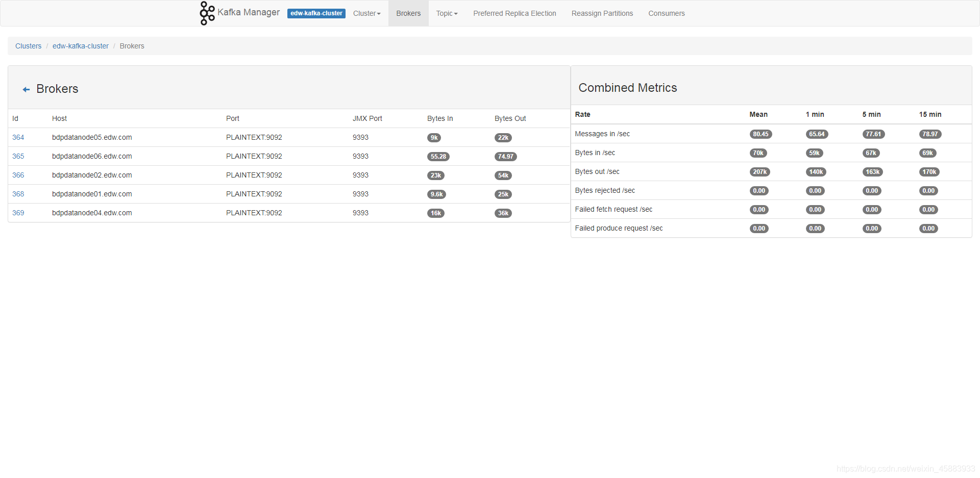Click the 9k Bytes In badge
This screenshot has height=478, width=980.
pos(434,138)
